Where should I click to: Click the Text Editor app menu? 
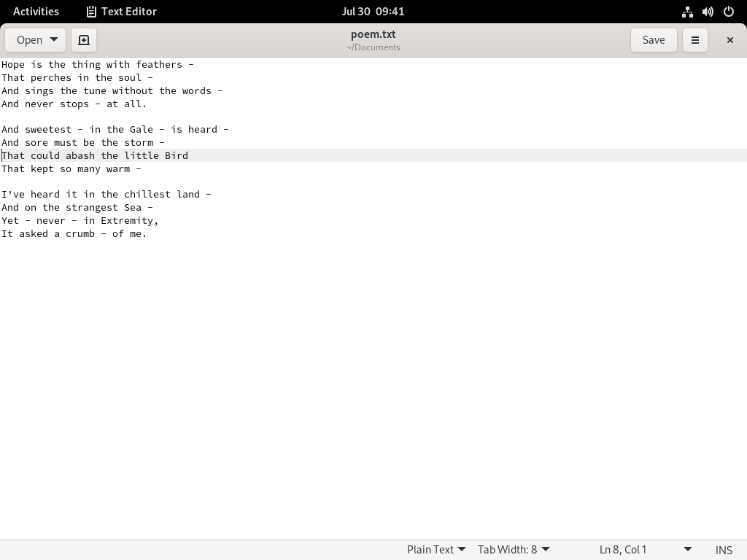122,12
